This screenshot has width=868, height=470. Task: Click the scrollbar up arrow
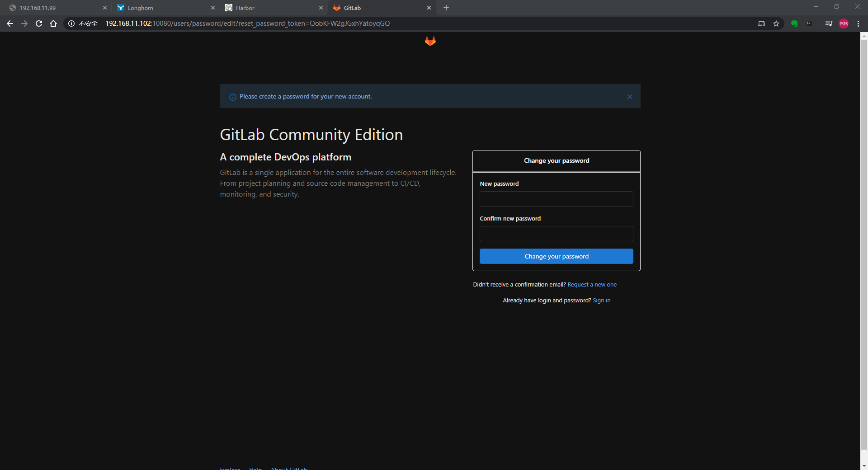coord(864,36)
